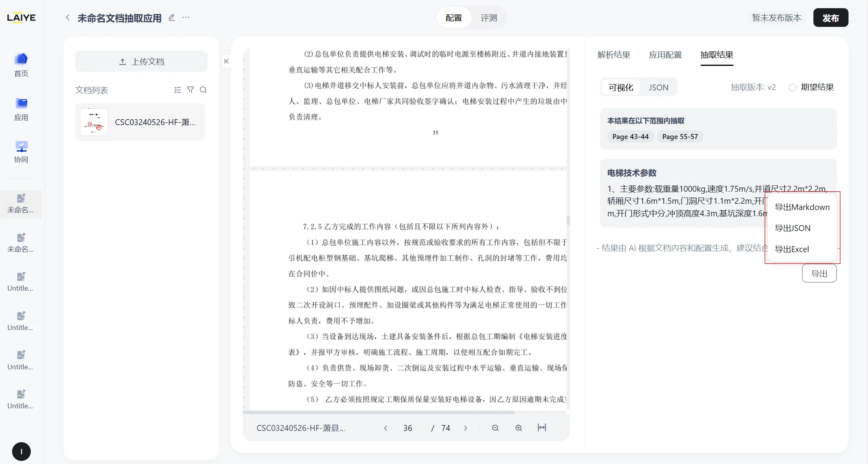Click the 发布 publish button
This screenshot has width=868, height=464.
pos(831,18)
